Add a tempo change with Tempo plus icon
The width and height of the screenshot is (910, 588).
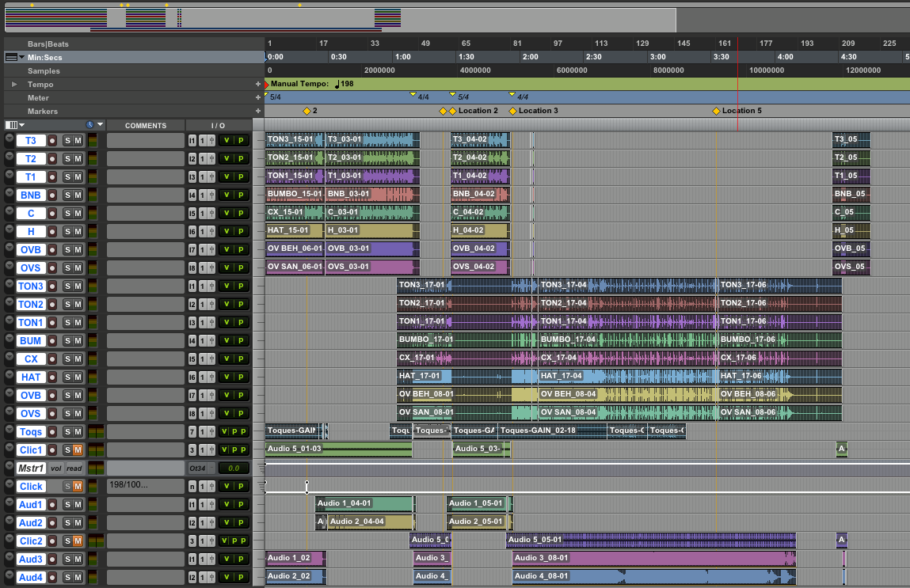(x=258, y=84)
